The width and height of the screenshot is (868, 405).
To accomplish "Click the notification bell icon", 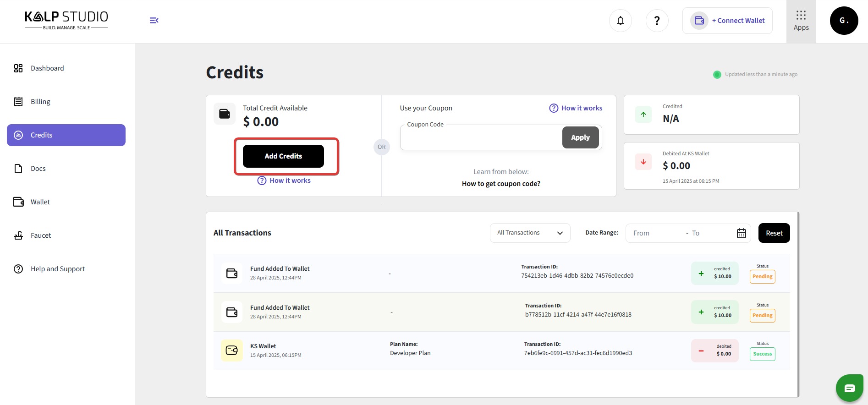I will coord(620,21).
